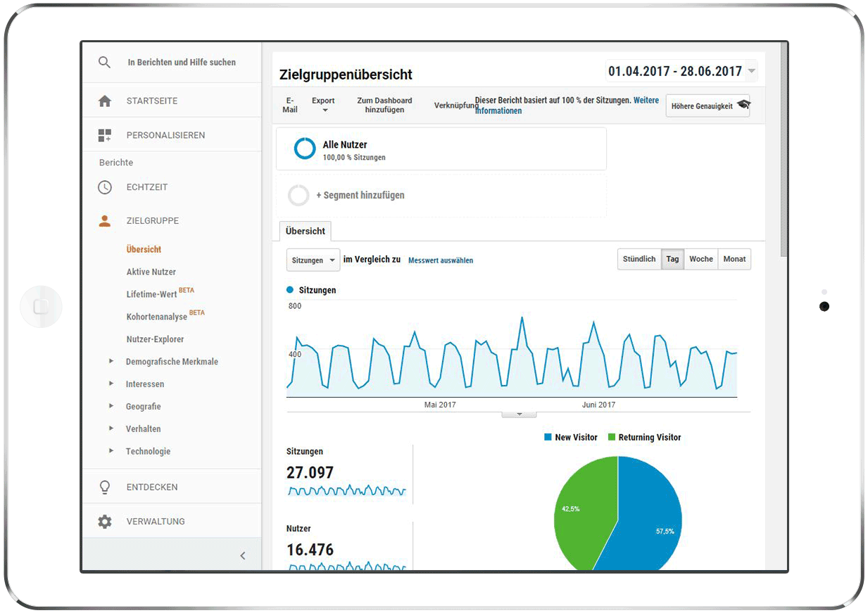The height and width of the screenshot is (613, 868).
Task: Collapse the sidebar with the left chevron
Action: pyautogui.click(x=243, y=556)
